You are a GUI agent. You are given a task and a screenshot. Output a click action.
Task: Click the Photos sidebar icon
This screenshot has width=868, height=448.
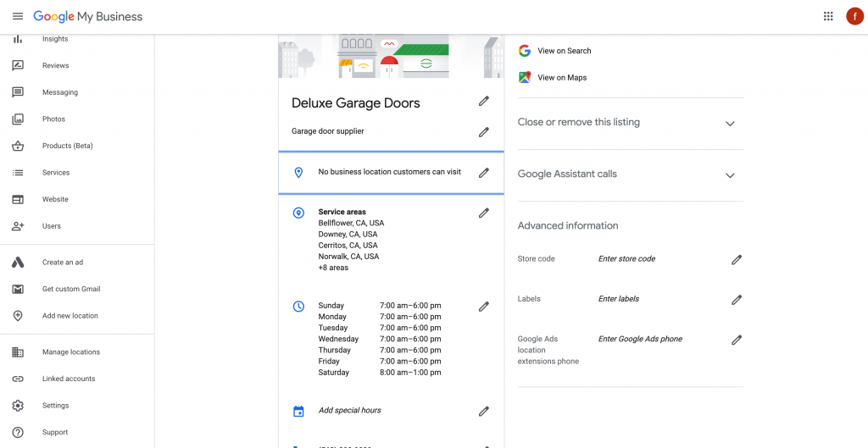tap(18, 119)
